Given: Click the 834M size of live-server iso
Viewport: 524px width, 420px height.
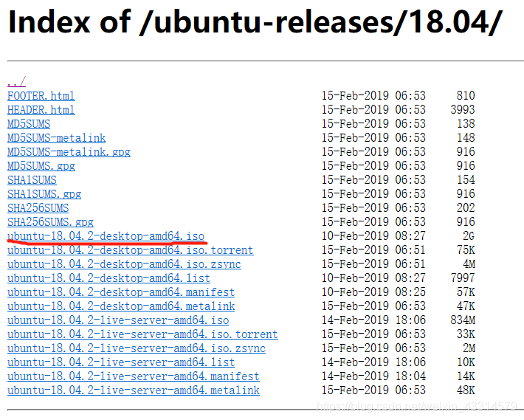Looking at the screenshot, I should [463, 320].
